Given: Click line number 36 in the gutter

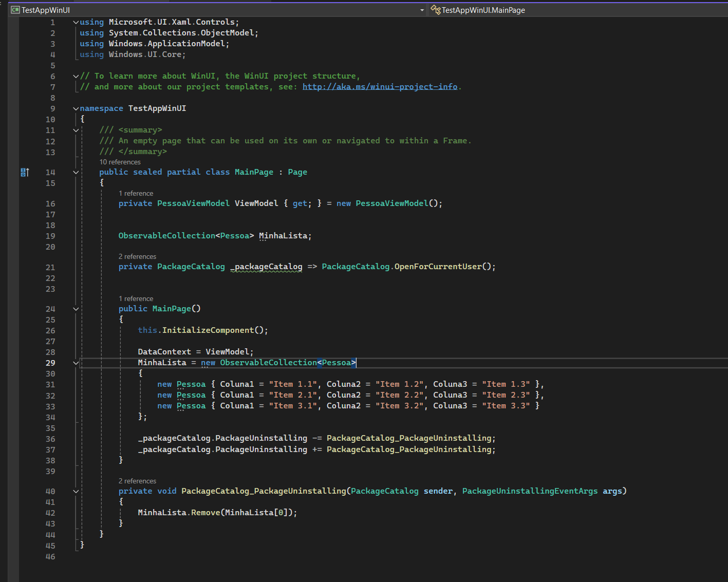Looking at the screenshot, I should (50, 439).
